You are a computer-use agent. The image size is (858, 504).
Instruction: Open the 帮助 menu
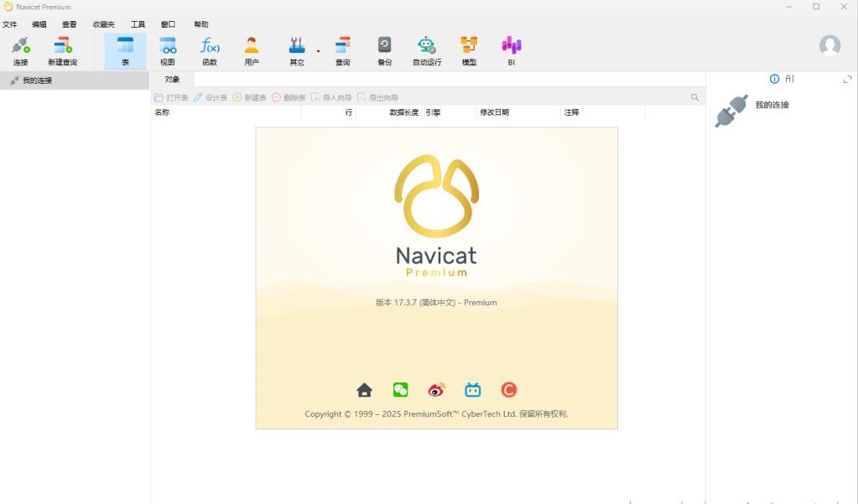point(201,24)
